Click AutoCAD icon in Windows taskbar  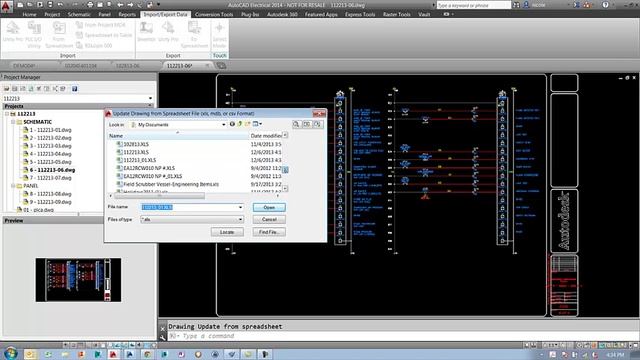coord(113,354)
